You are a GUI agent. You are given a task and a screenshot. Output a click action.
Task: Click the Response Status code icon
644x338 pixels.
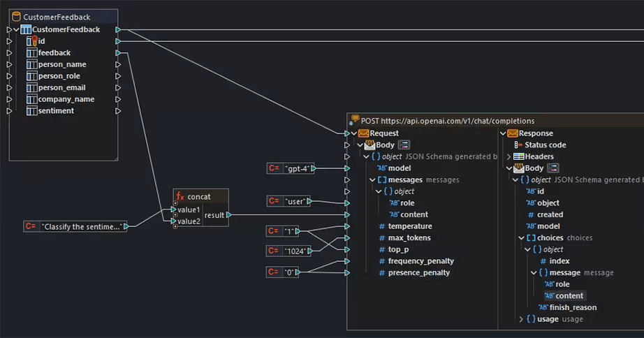point(518,145)
